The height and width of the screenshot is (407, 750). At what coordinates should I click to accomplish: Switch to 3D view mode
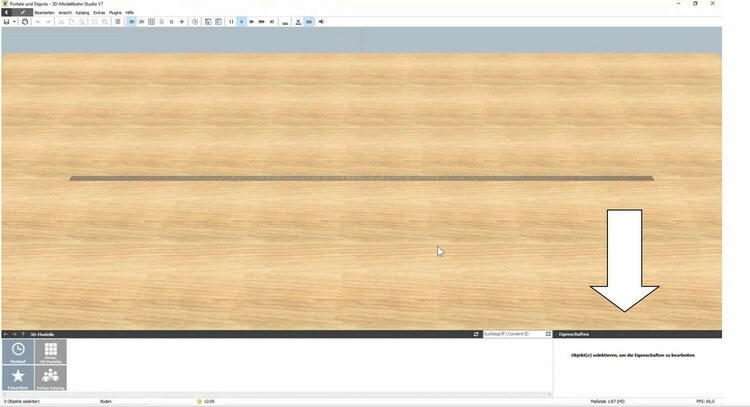pos(131,22)
